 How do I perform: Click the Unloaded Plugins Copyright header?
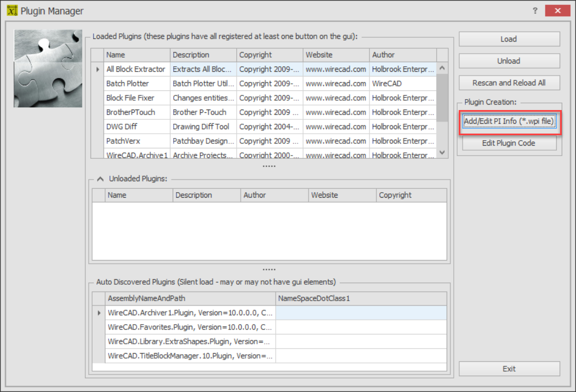coord(412,195)
